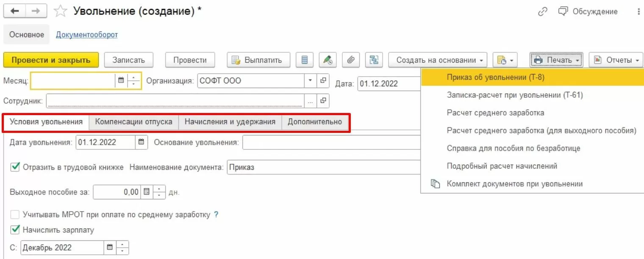Choose Сотрудник via the ellipsis button
644x259 pixels.
tap(310, 101)
